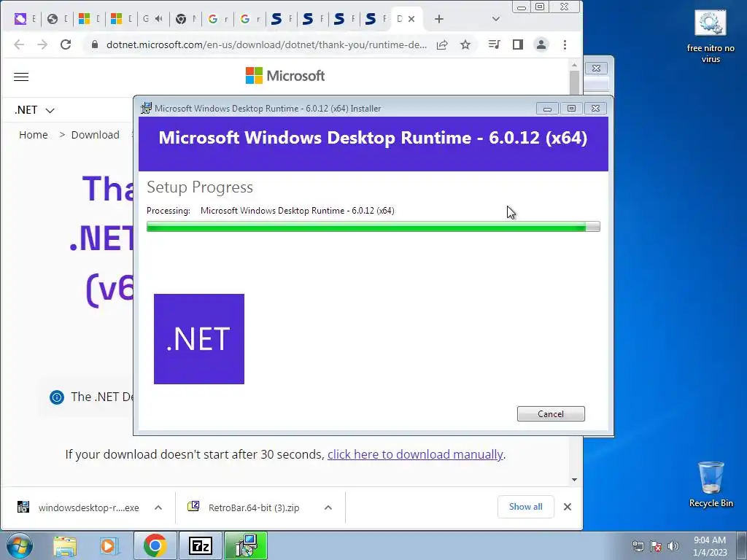
Task: Go forward in Chrome browser history
Action: [42, 44]
